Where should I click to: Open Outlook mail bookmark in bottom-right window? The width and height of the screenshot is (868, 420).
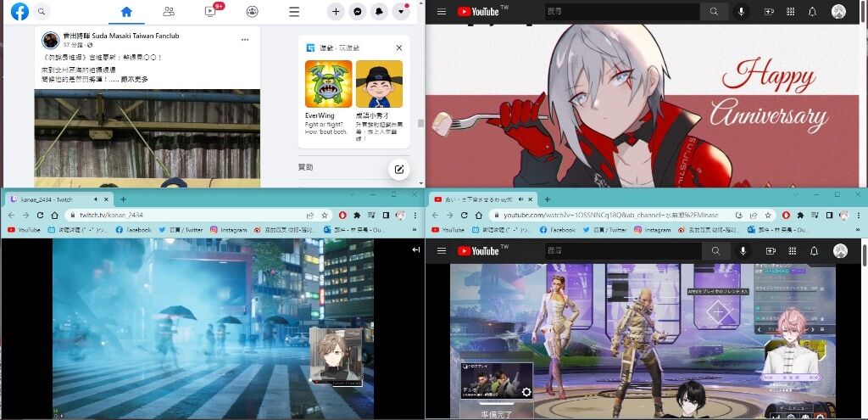776,229
